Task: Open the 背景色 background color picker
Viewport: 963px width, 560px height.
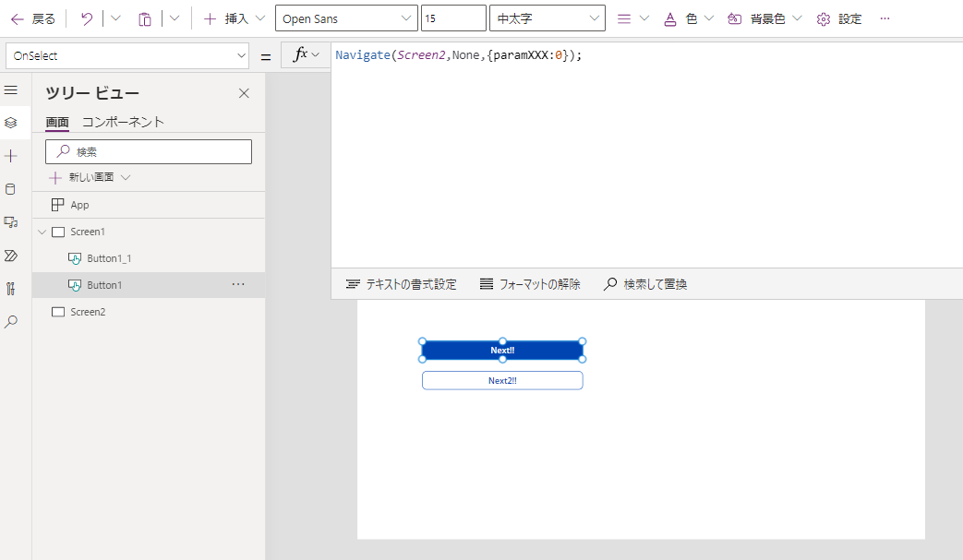Action: [x=764, y=18]
